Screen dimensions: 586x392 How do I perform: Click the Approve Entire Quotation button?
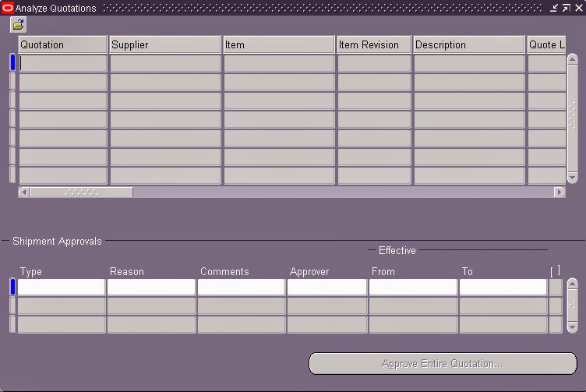[x=443, y=364]
